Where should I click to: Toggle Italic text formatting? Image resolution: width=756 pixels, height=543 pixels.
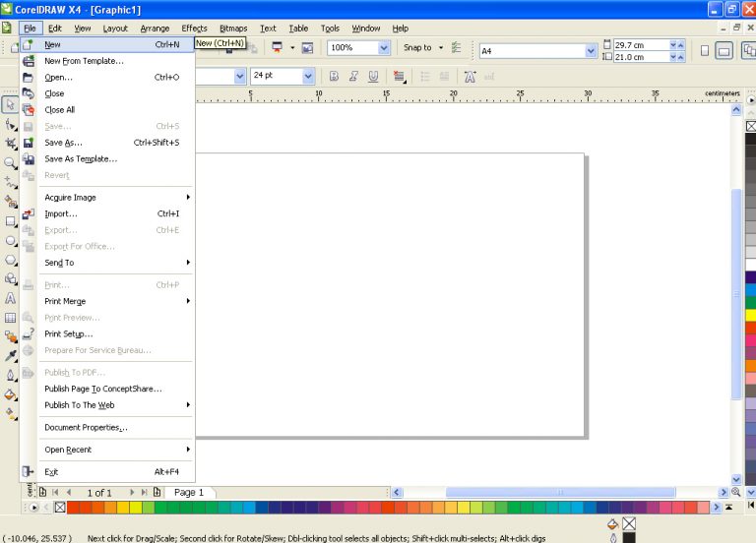point(353,76)
